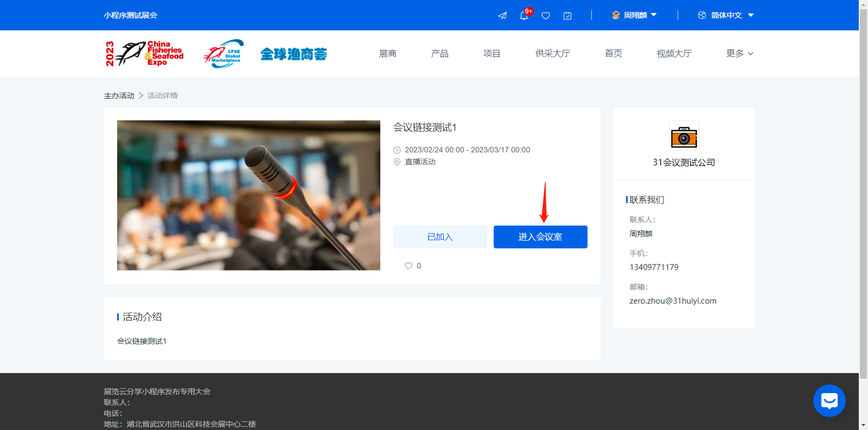This screenshot has height=430, width=868.
Task: Toggle the like heart under the buttons
Action: pyautogui.click(x=409, y=266)
